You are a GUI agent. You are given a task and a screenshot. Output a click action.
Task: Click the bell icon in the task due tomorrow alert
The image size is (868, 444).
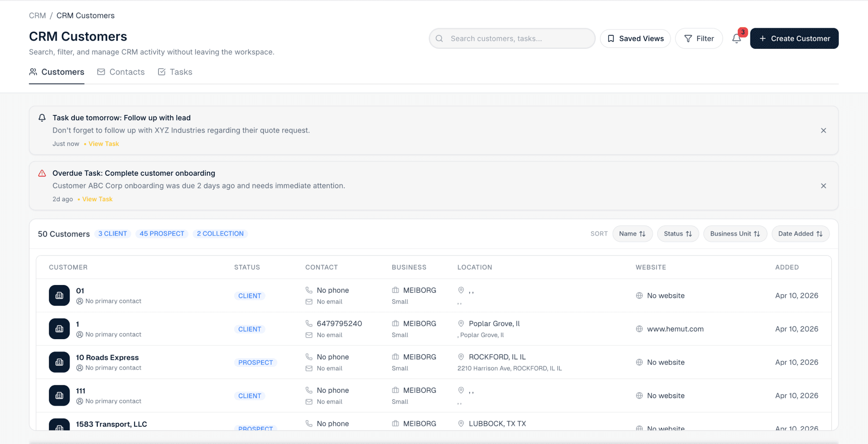[x=42, y=118]
